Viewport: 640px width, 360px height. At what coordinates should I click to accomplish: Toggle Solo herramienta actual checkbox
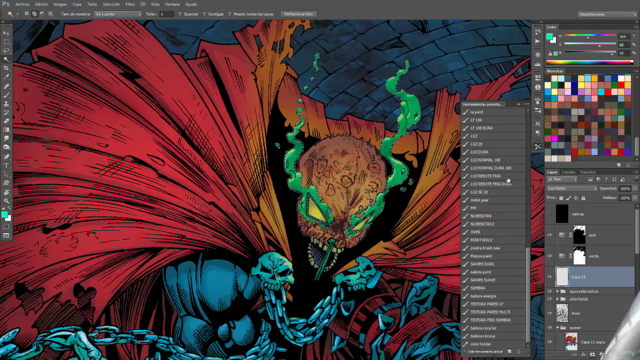pos(465,351)
